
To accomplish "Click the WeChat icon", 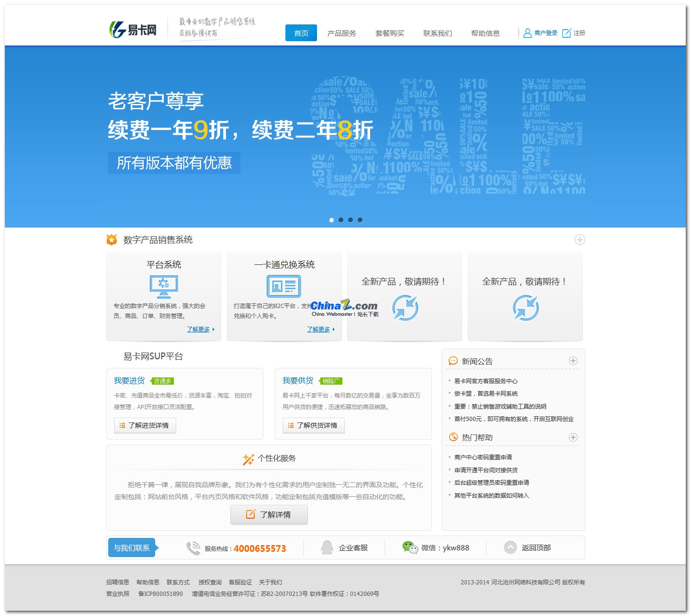I will click(x=410, y=548).
